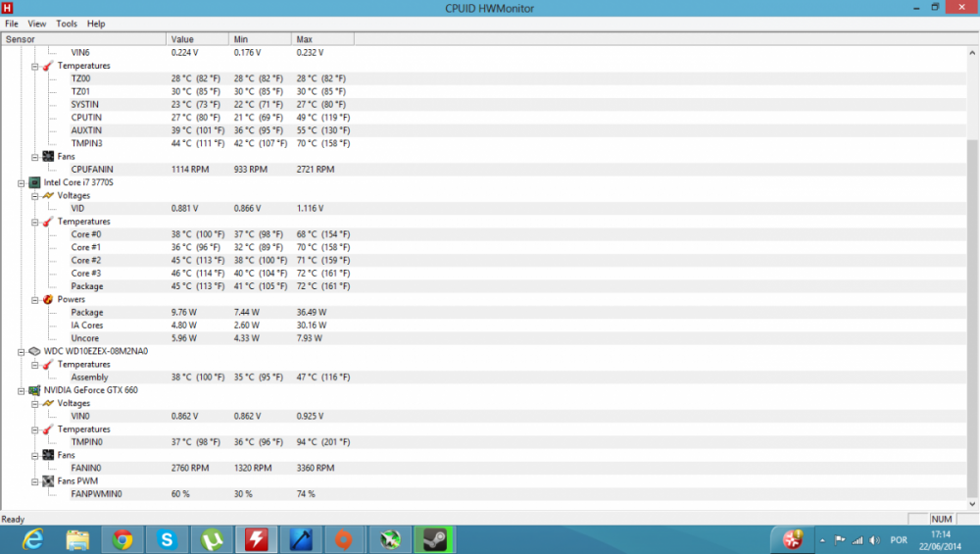The image size is (980, 554).
Task: Click the Voltages lightning icon under Intel Core
Action: pos(48,195)
